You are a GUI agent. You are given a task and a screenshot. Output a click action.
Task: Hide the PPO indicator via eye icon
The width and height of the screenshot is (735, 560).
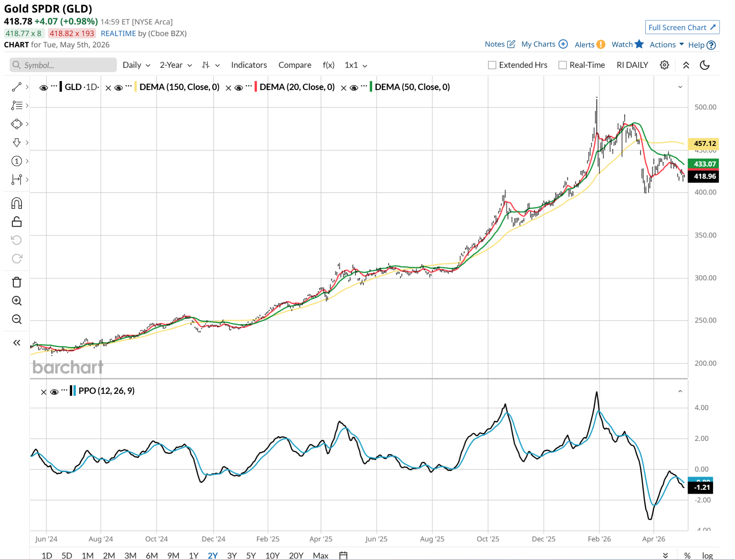click(x=54, y=392)
